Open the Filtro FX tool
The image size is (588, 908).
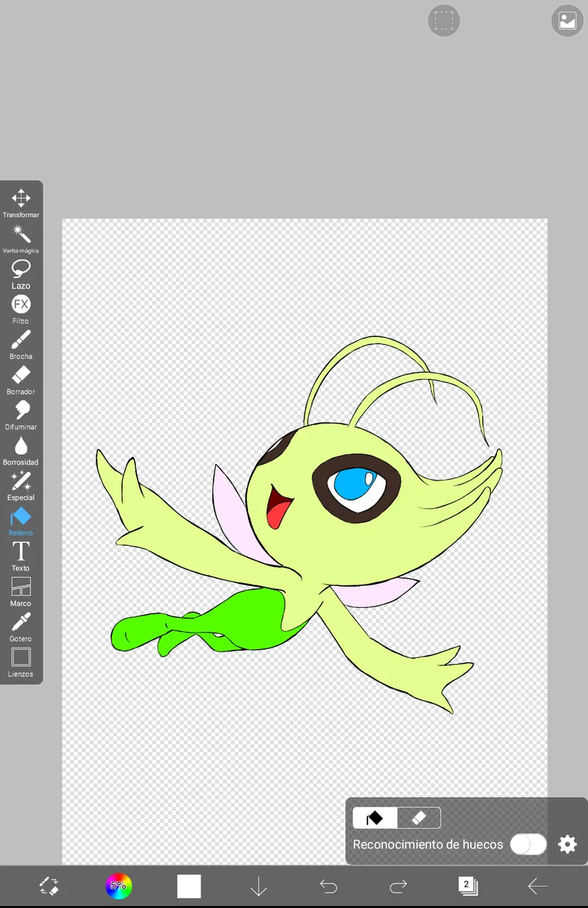click(21, 309)
